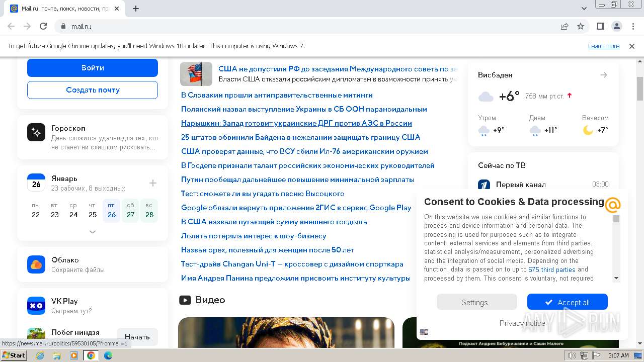Open the VK Play icon
Screen dimensions: 644x362
(x=36, y=306)
